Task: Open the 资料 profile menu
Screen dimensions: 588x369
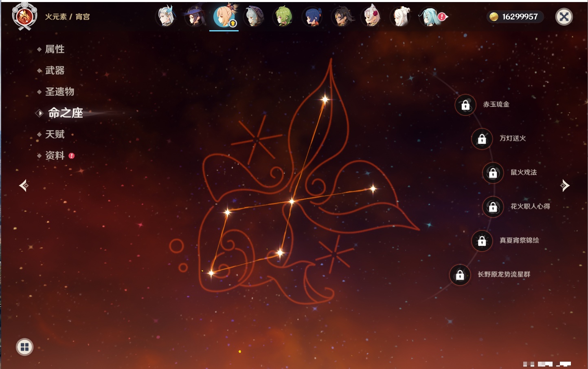Action: pos(55,155)
